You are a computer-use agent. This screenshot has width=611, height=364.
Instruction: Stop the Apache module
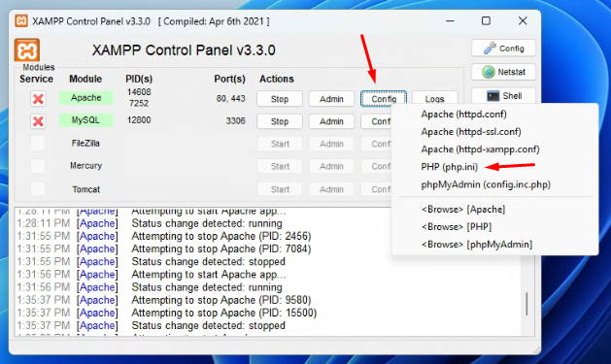pyautogui.click(x=280, y=99)
